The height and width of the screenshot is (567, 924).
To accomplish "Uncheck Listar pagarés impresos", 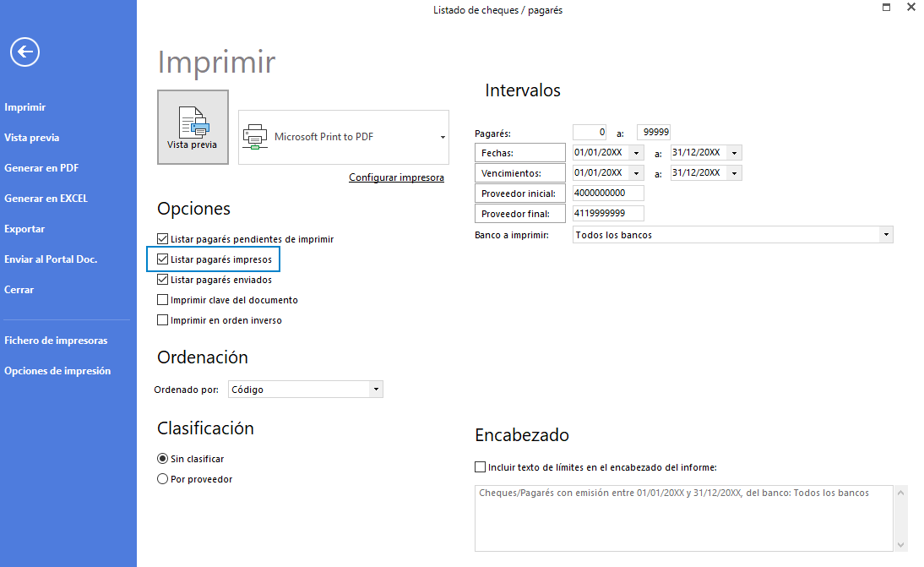I will click(163, 259).
